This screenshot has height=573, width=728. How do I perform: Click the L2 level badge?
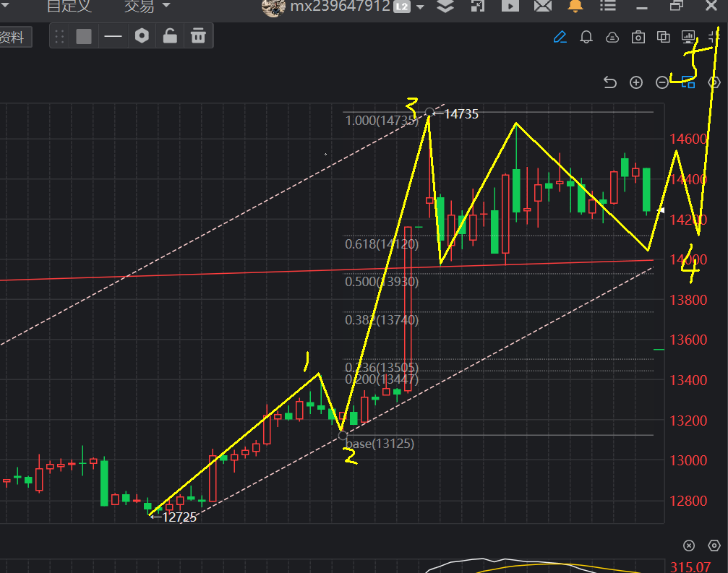coord(402,7)
